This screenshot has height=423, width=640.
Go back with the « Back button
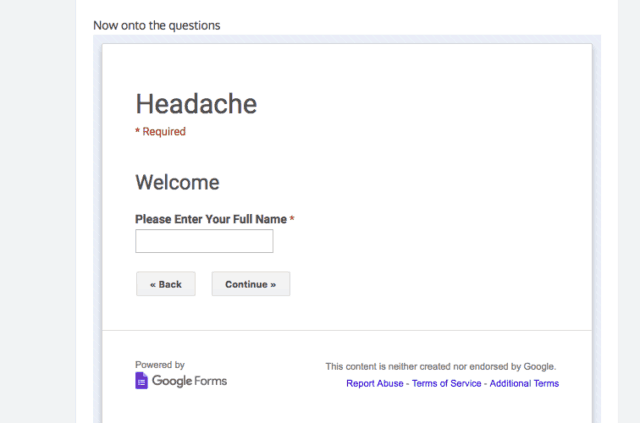(x=166, y=284)
